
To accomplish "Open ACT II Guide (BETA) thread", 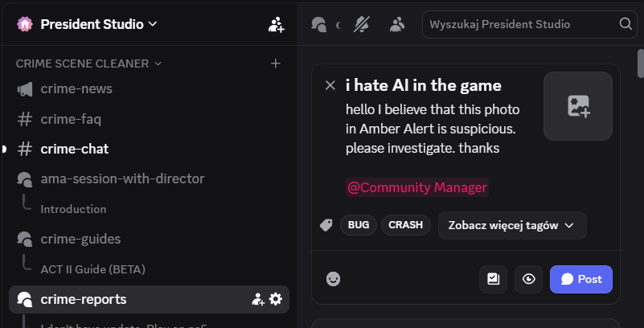I will (92, 269).
